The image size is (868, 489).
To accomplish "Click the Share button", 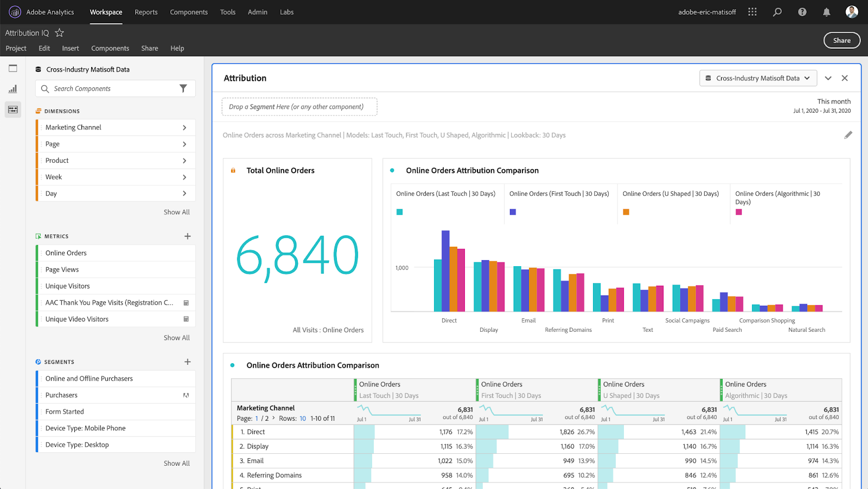I will (x=841, y=40).
